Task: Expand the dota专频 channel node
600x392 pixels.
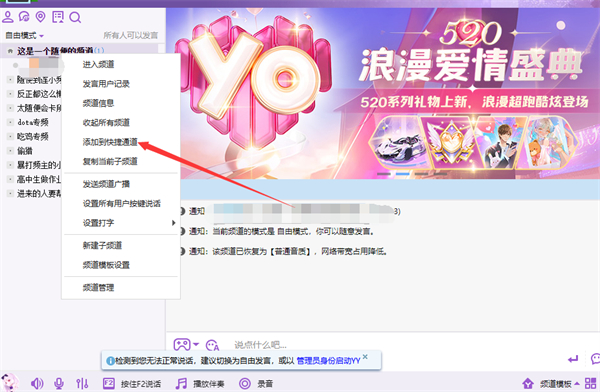Action: (10, 122)
